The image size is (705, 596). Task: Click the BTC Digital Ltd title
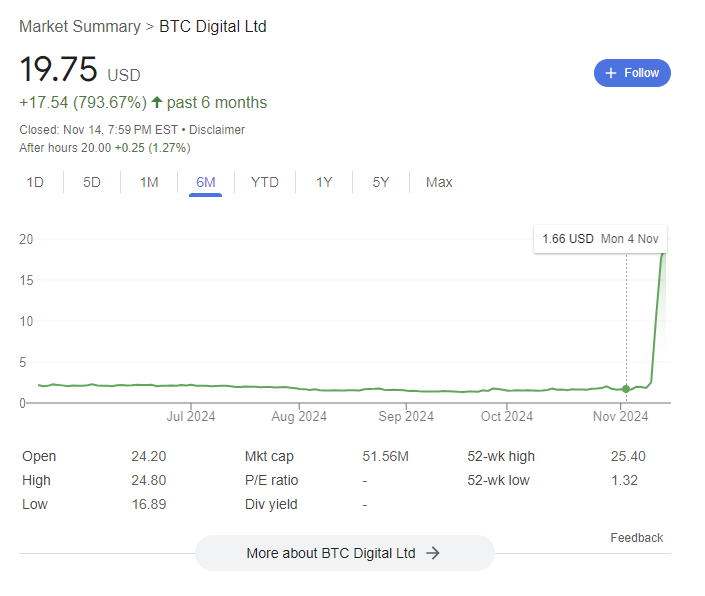click(213, 27)
